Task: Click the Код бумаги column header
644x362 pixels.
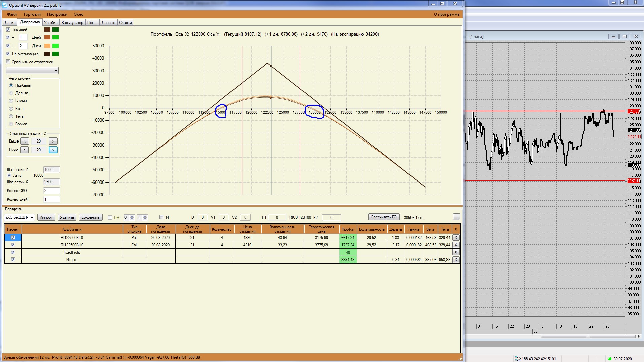Action: 72,229
